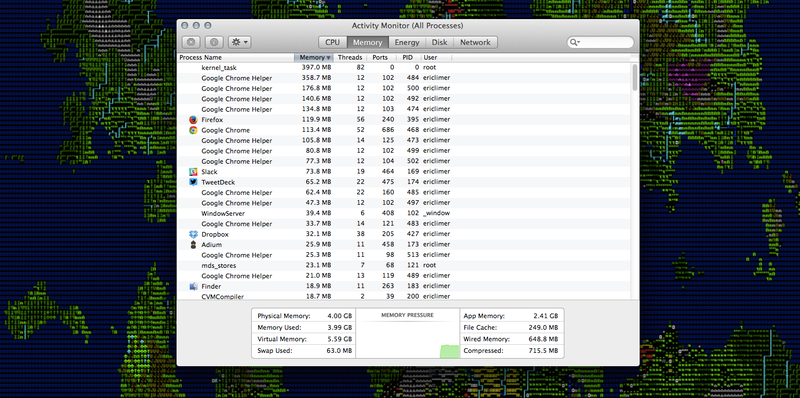Click the Adium app icon
Image resolution: width=800 pixels, height=398 pixels.
[193, 245]
